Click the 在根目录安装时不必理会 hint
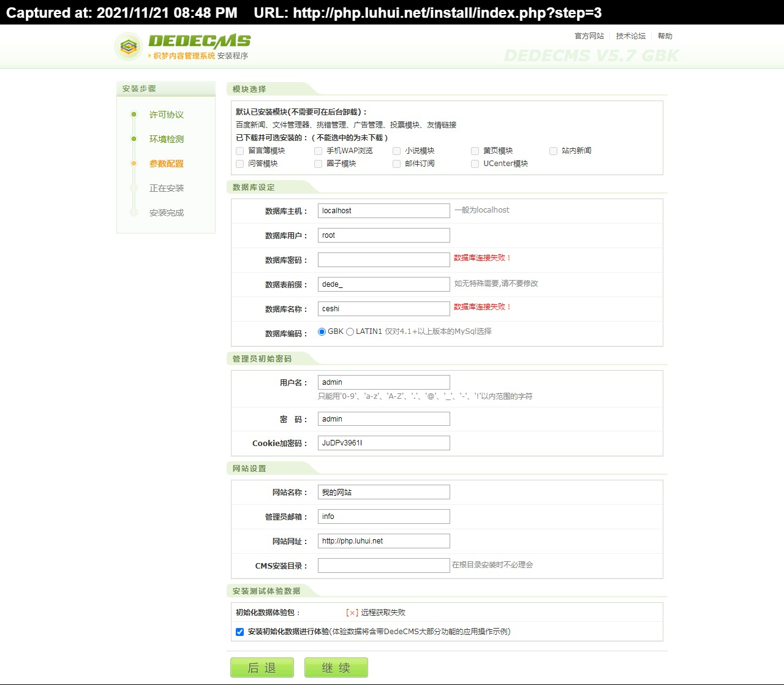The height and width of the screenshot is (685, 784). pyautogui.click(x=492, y=565)
